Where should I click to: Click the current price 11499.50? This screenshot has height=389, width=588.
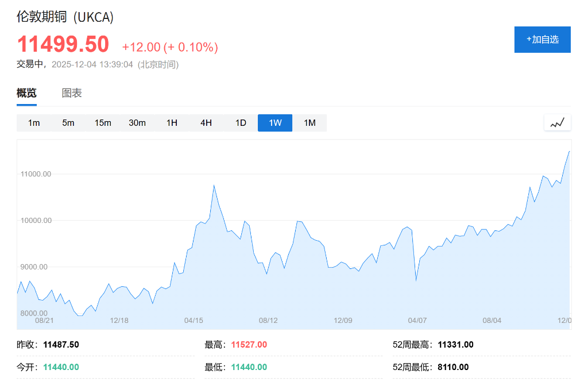pyautogui.click(x=62, y=44)
